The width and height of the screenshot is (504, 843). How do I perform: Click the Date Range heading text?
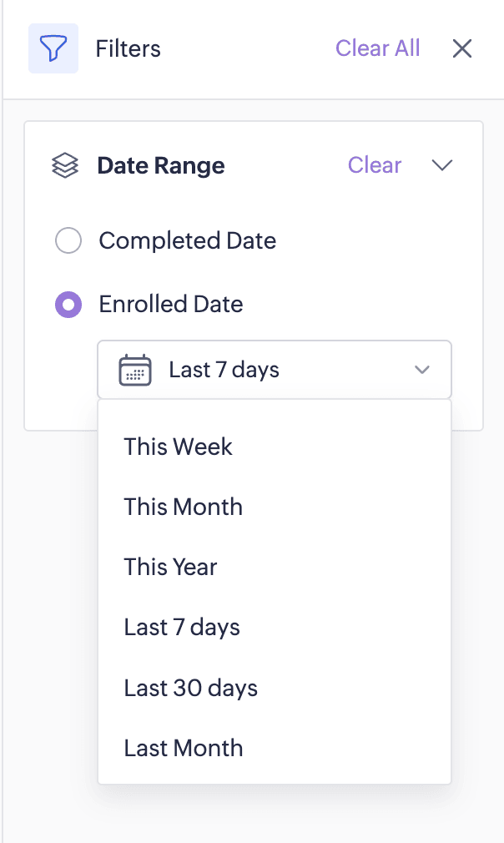[x=161, y=165]
